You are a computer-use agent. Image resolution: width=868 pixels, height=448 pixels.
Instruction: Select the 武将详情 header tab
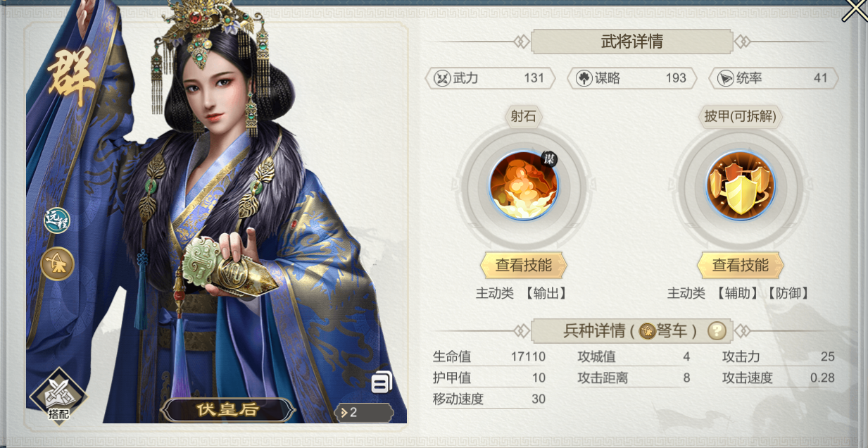[632, 42]
